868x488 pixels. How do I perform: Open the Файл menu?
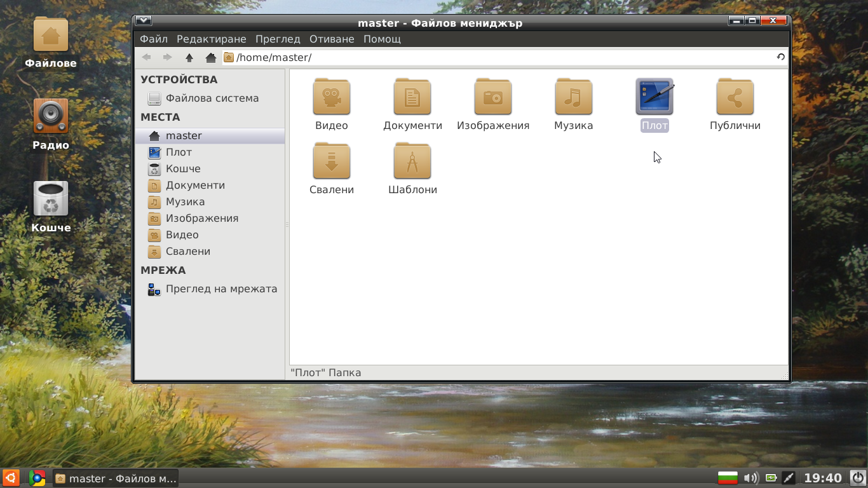click(x=154, y=39)
